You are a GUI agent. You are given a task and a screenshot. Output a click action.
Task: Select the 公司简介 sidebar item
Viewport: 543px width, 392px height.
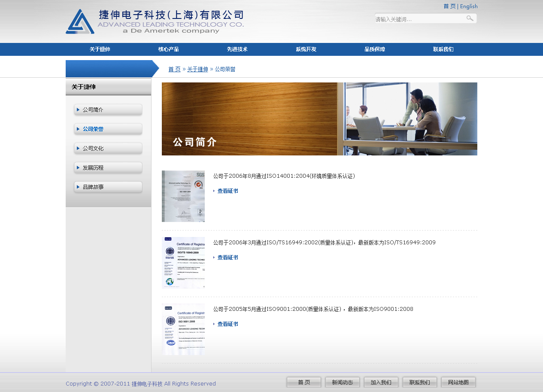[x=108, y=110]
